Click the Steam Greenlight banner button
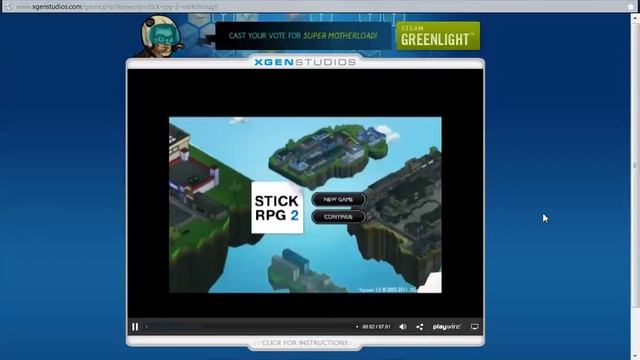Image resolution: width=640 pixels, height=360 pixels. click(x=438, y=36)
